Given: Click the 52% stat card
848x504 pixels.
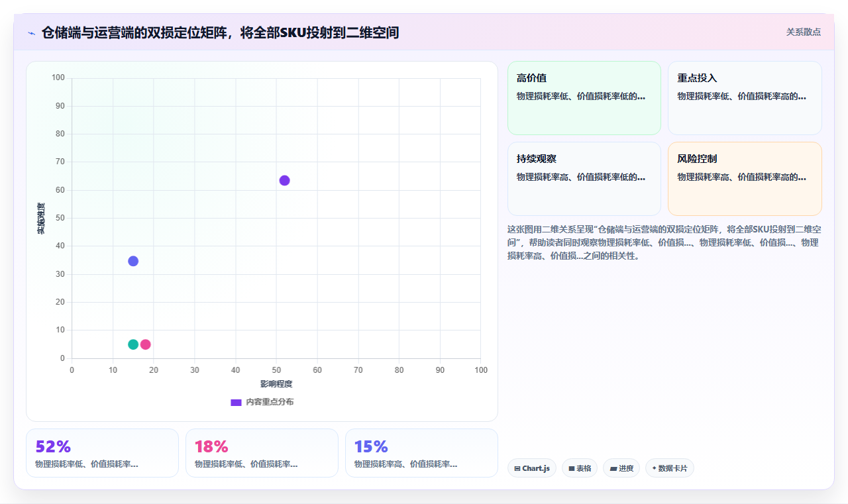Looking at the screenshot, I should [x=102, y=453].
